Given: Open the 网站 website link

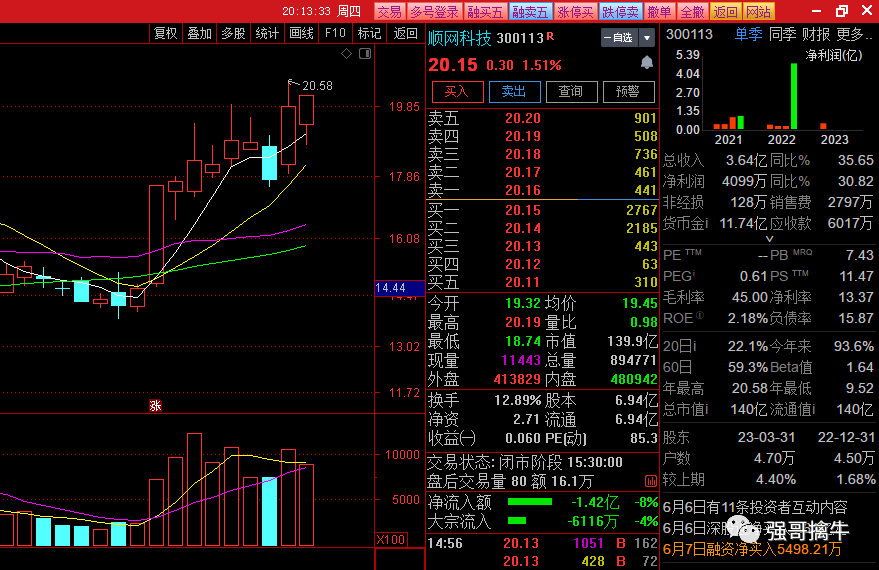Looking at the screenshot, I should click(x=758, y=12).
